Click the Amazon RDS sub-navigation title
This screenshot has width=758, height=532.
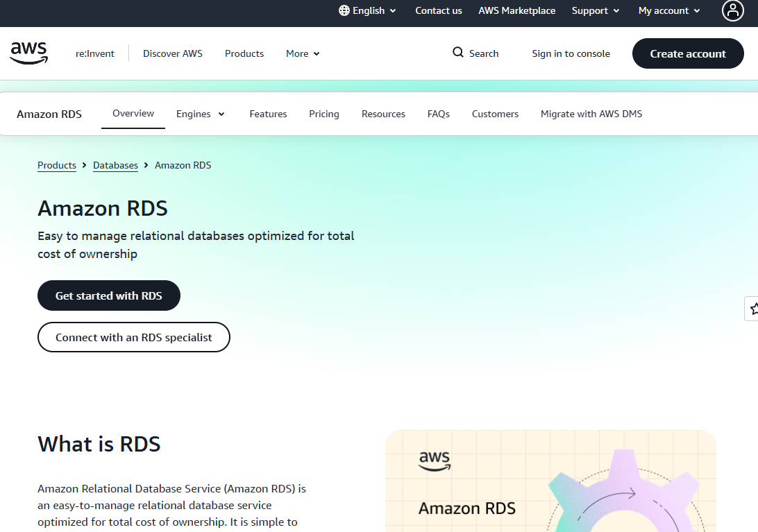tap(49, 114)
